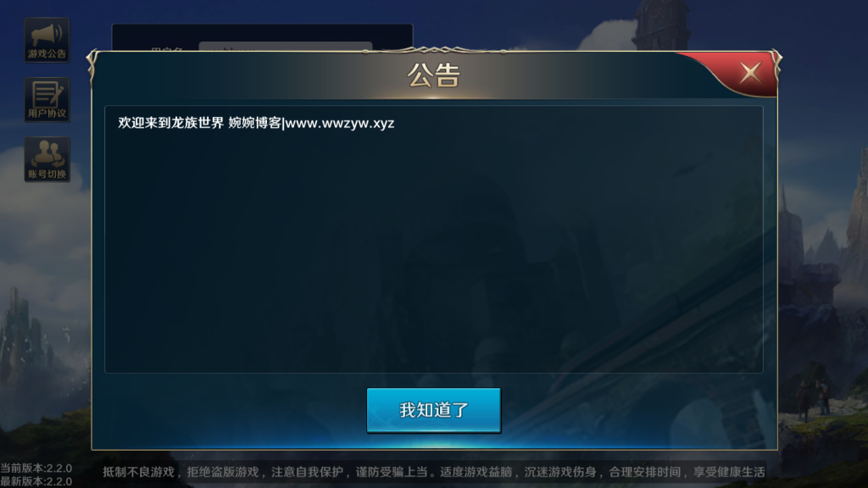Image resolution: width=868 pixels, height=488 pixels.
Task: Click the 最新版本:2.2.0 version label
Action: [36, 481]
